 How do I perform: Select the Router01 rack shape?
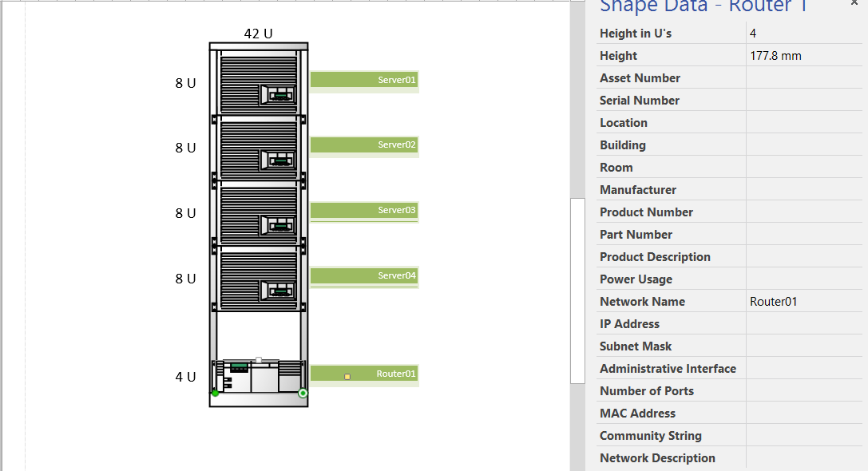point(256,375)
